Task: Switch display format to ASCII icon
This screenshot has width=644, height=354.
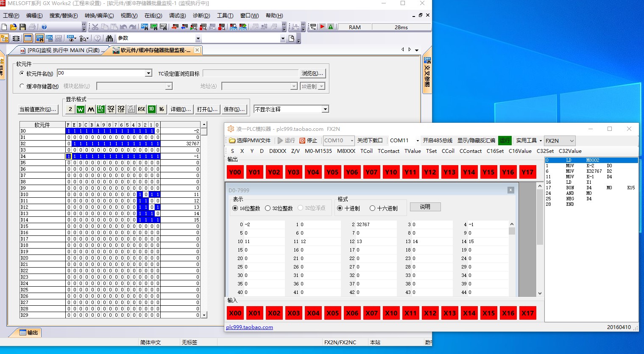Action: [142, 109]
